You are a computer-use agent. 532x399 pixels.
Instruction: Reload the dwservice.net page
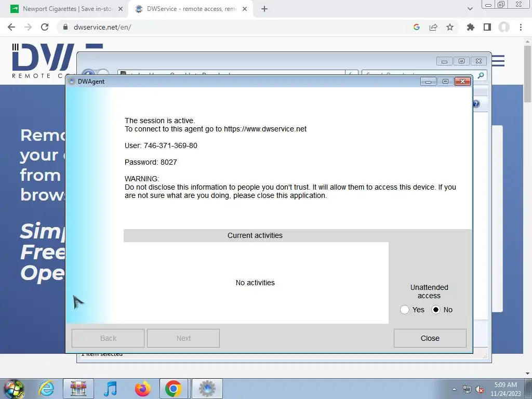(x=45, y=27)
